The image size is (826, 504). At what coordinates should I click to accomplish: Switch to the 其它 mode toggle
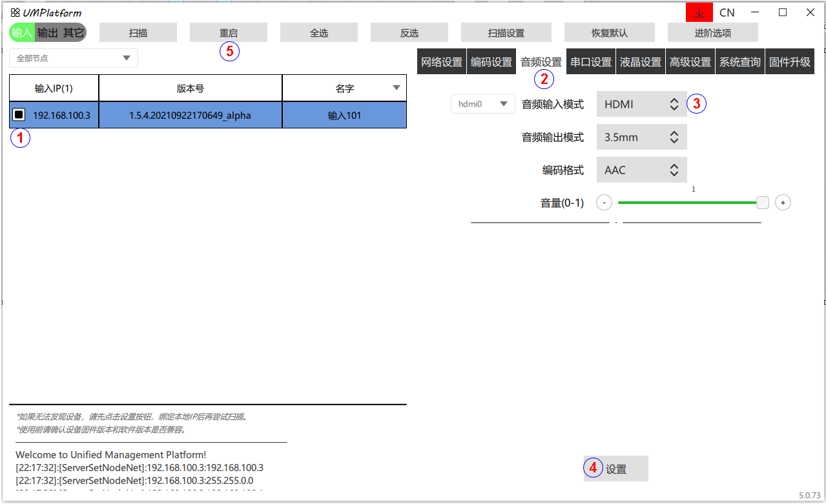point(73,33)
